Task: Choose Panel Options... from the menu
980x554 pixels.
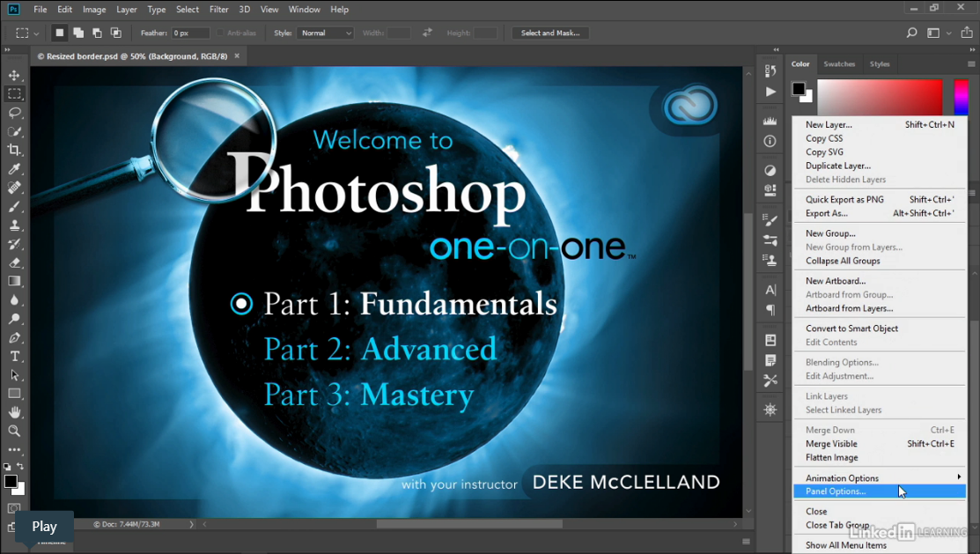Action: pos(880,491)
